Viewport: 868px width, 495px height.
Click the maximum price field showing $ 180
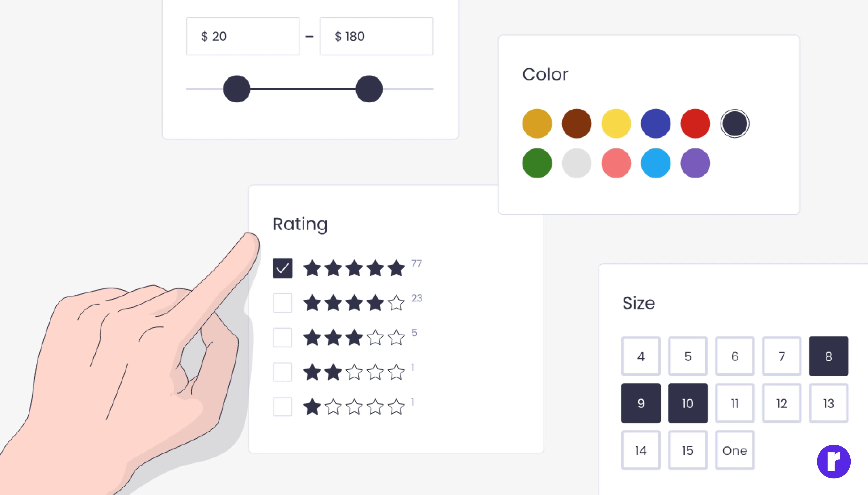click(376, 36)
